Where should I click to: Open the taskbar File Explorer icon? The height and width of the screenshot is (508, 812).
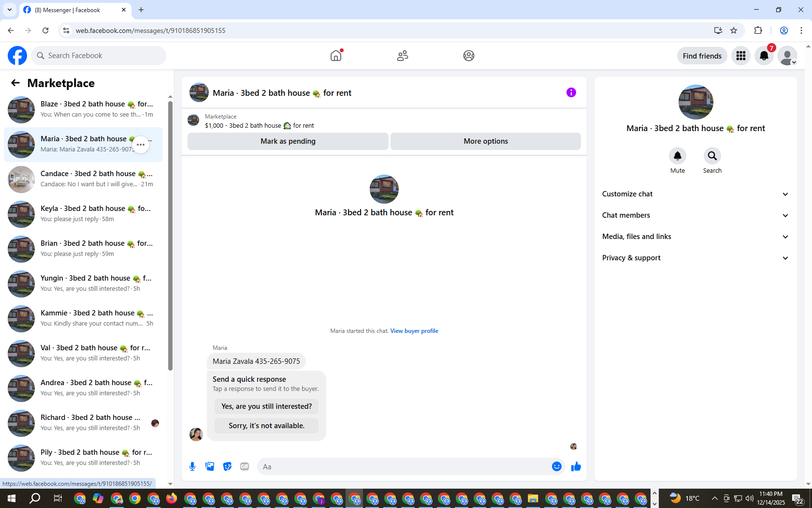pos(533,498)
